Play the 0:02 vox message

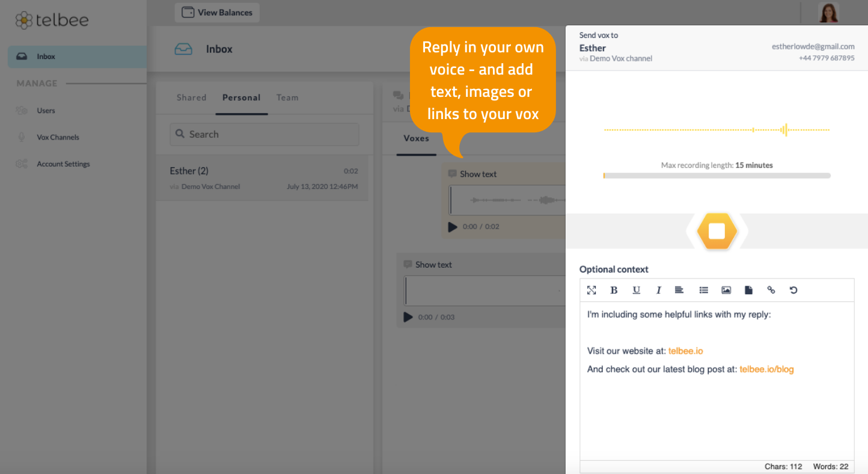453,227
